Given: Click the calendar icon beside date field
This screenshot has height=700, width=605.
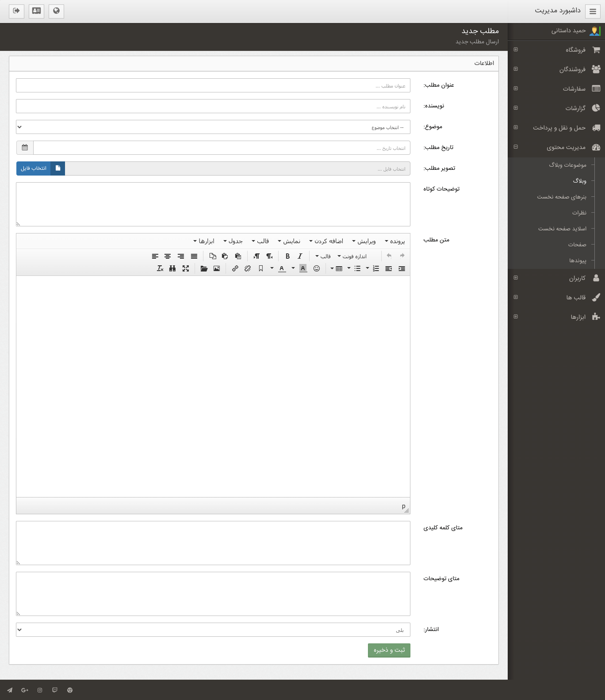Looking at the screenshot, I should coord(25,148).
